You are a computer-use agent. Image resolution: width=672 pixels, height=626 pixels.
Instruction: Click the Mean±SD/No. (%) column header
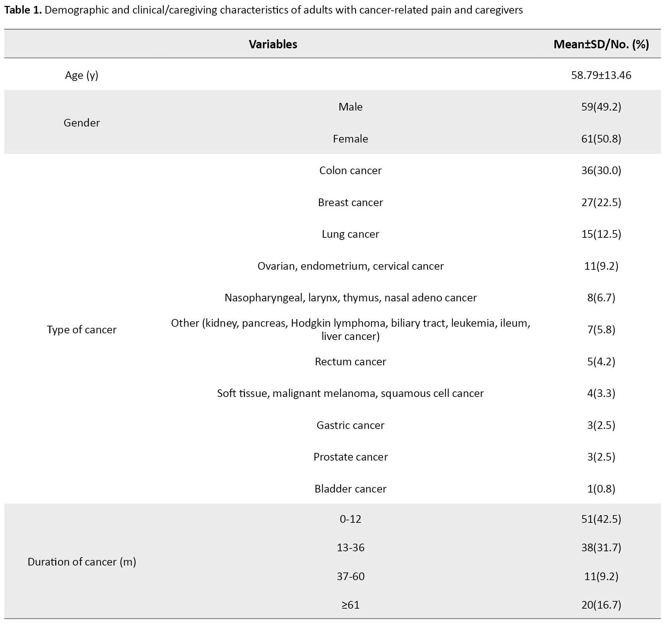pyautogui.click(x=601, y=44)
